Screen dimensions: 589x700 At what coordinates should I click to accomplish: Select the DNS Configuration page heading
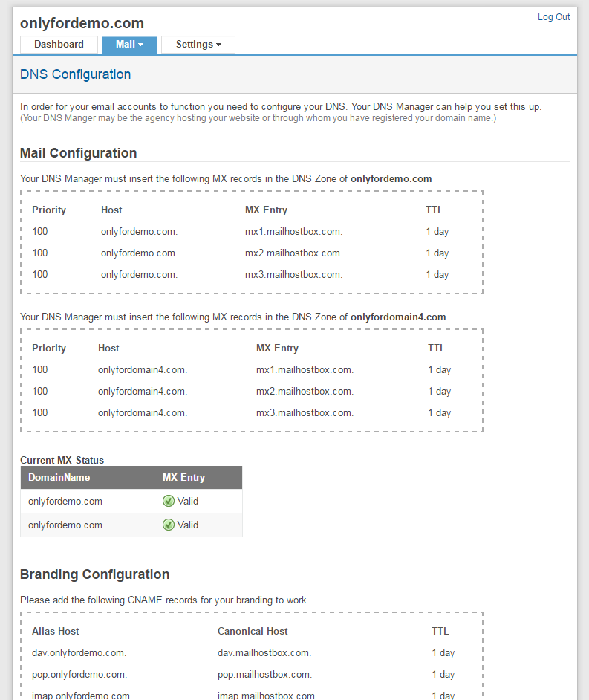(75, 74)
